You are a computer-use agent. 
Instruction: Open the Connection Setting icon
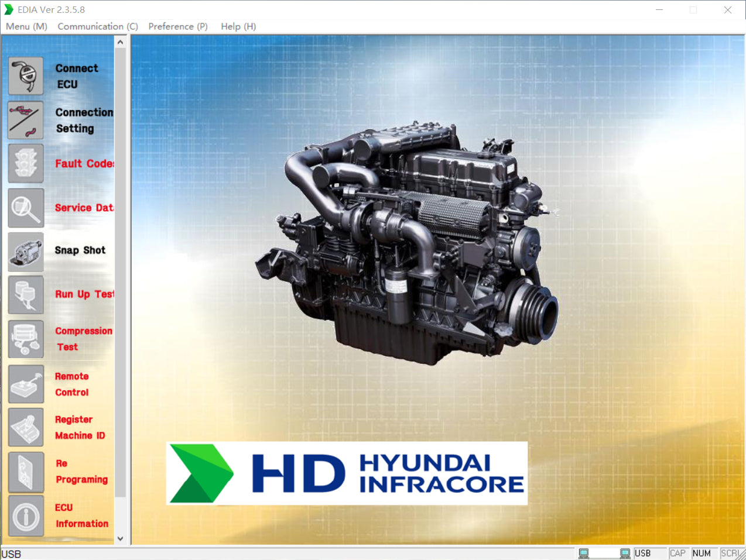pyautogui.click(x=26, y=120)
